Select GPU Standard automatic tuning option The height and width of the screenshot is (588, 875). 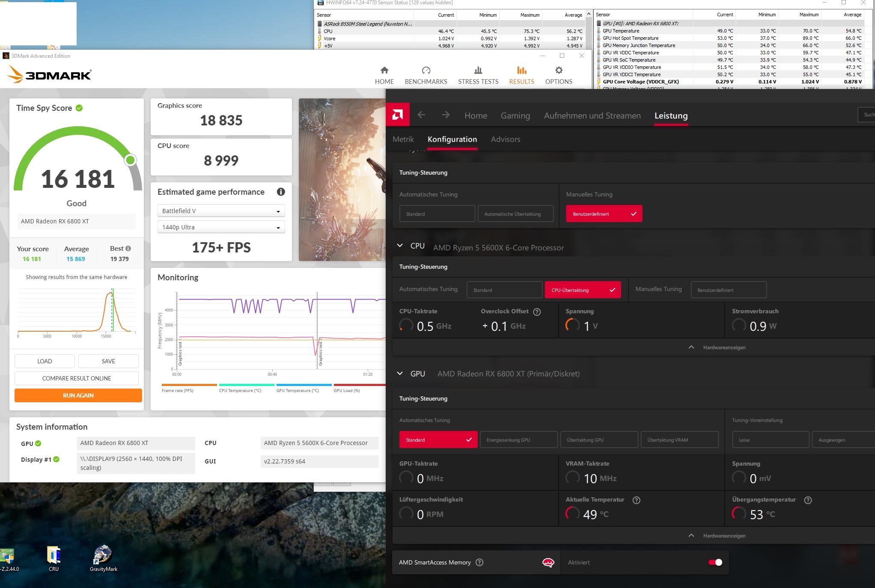[438, 440]
